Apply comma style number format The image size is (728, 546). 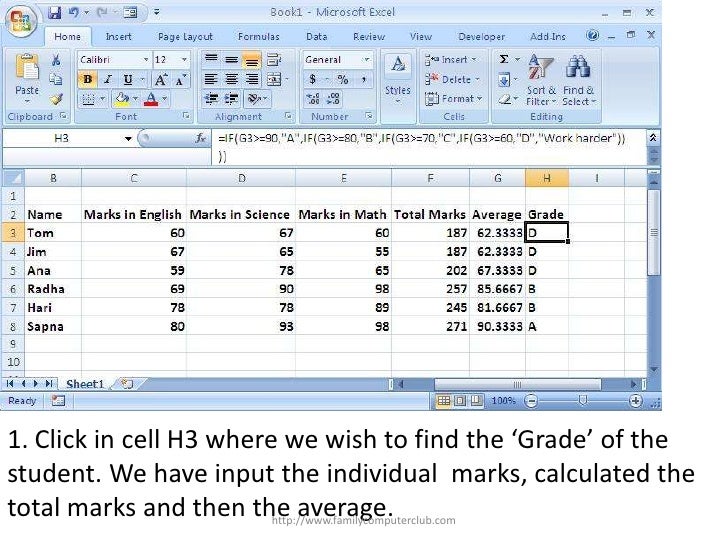(x=364, y=79)
